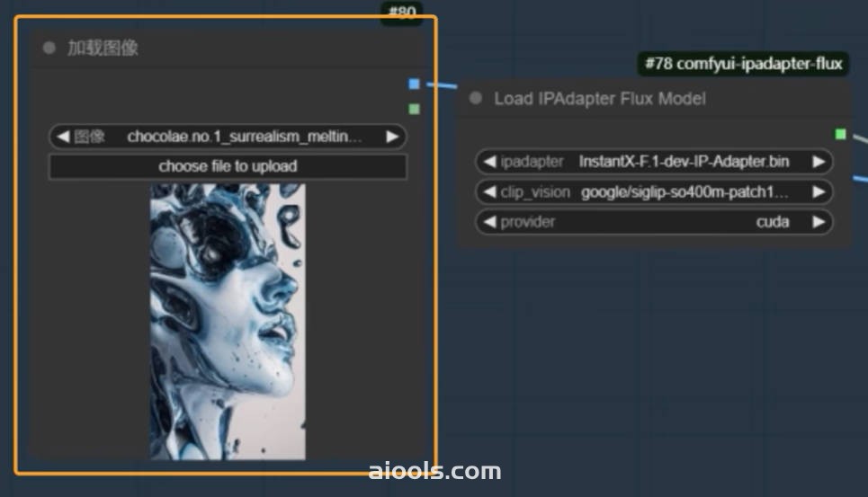Click the green mask output port of 加载图像 node
The height and width of the screenshot is (497, 868).
pos(414,109)
